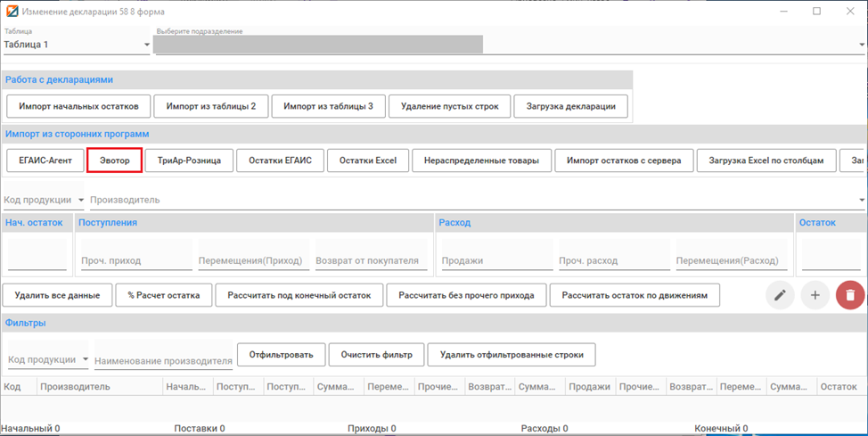
Task: Maximize the declaration window
Action: click(816, 11)
